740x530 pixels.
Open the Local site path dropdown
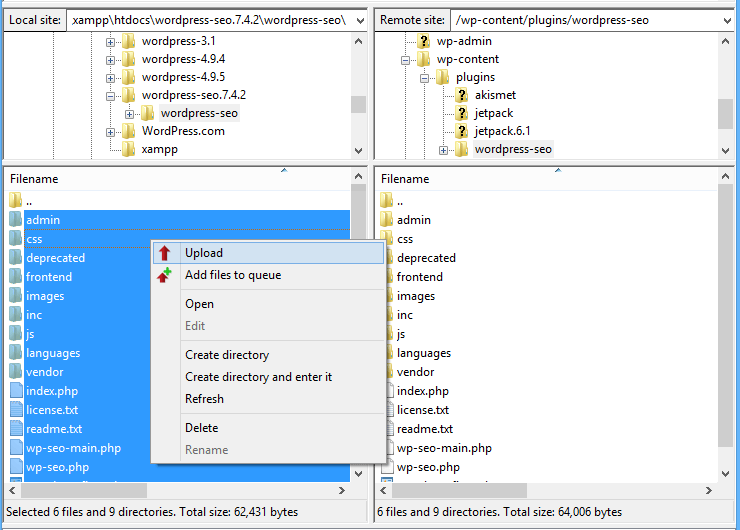(360, 20)
